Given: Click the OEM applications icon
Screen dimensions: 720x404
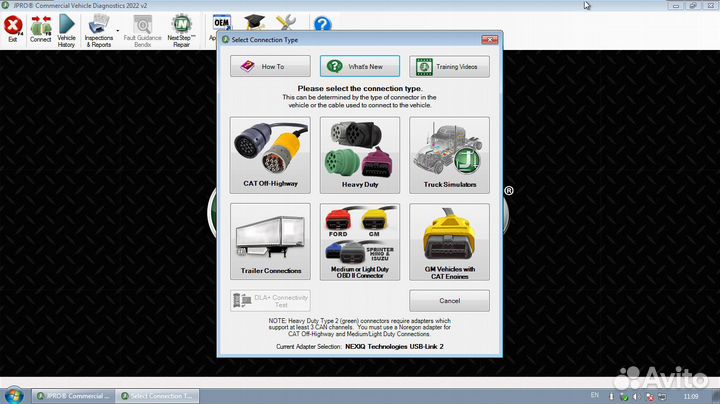Looking at the screenshot, I should (x=222, y=22).
